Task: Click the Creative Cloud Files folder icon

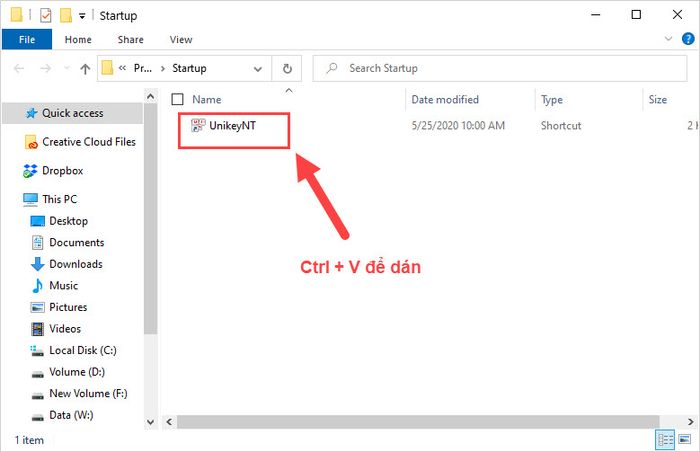Action: click(x=31, y=142)
